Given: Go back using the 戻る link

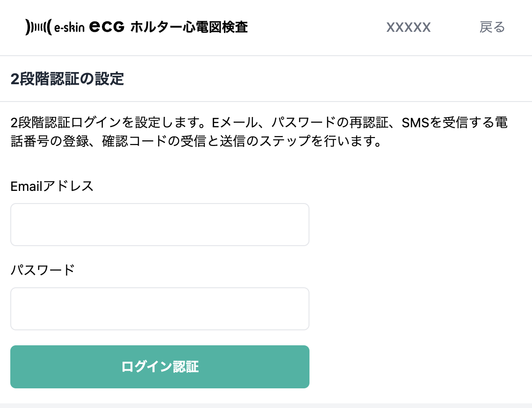Looking at the screenshot, I should pos(492,28).
